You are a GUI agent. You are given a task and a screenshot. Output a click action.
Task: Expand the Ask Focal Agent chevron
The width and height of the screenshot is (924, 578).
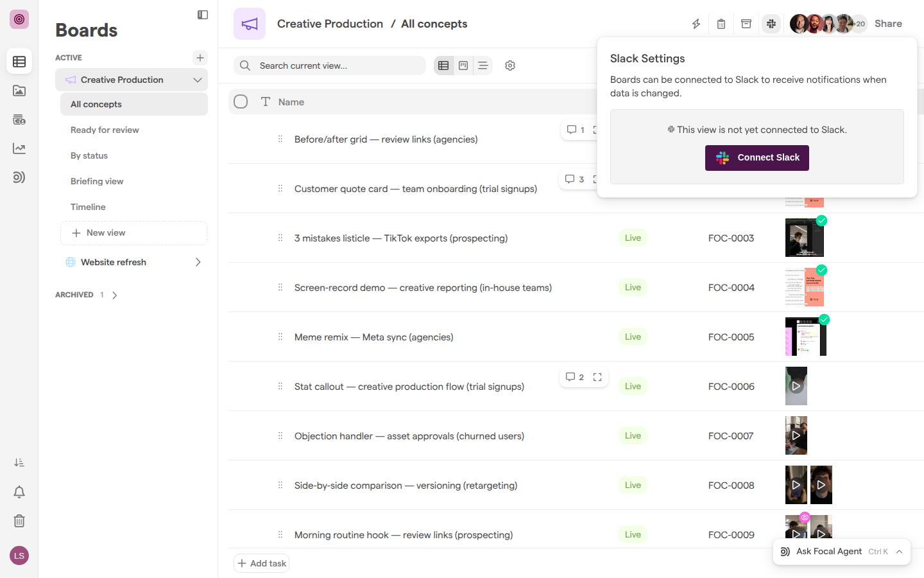coord(899,552)
